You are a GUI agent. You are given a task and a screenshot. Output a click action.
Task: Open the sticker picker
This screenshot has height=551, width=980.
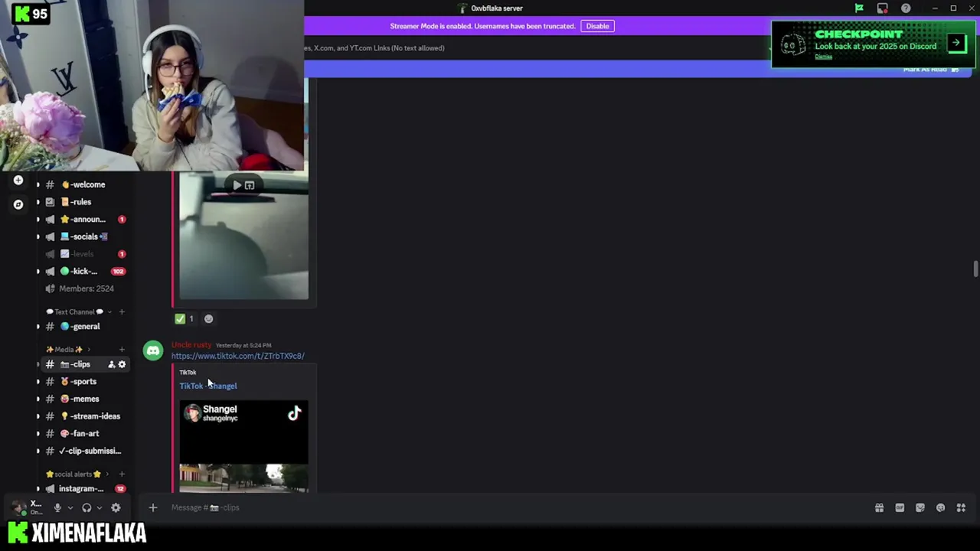click(x=920, y=507)
